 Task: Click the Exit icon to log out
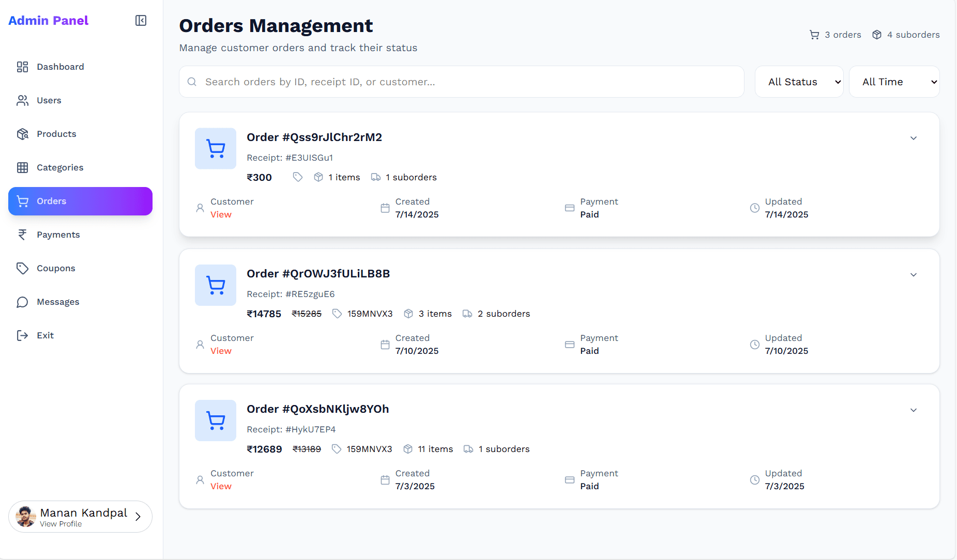(x=23, y=335)
